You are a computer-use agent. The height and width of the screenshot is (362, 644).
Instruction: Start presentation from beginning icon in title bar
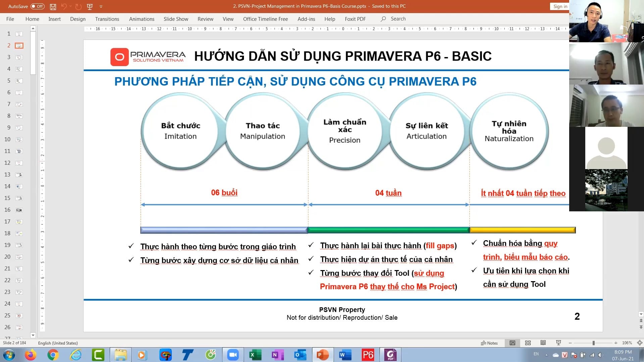90,6
